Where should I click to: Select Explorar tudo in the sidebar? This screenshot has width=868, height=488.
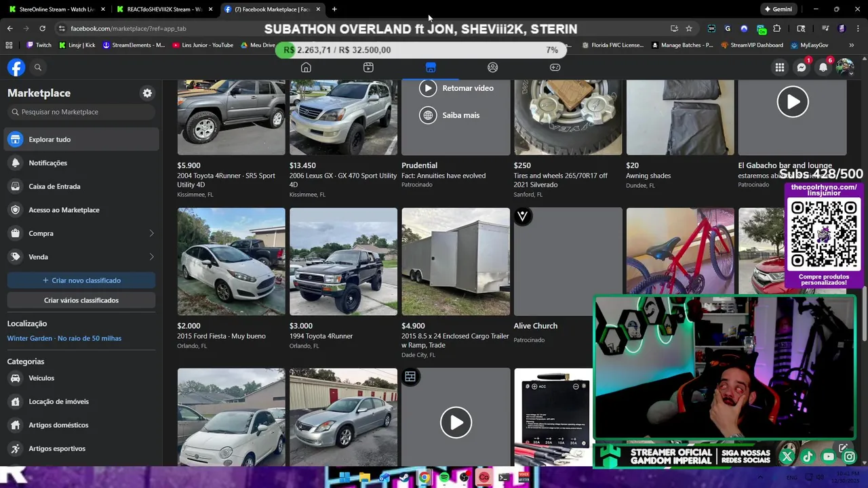coord(81,139)
